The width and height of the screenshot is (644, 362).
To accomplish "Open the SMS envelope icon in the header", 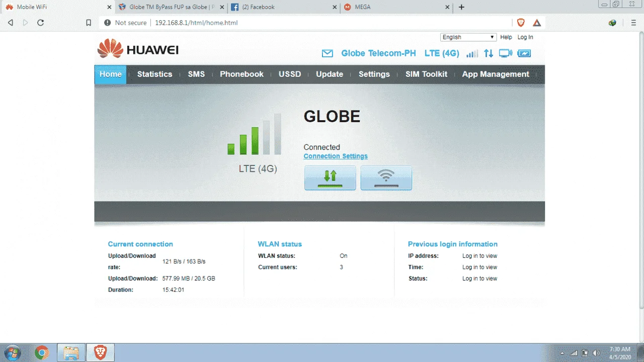I will (328, 53).
